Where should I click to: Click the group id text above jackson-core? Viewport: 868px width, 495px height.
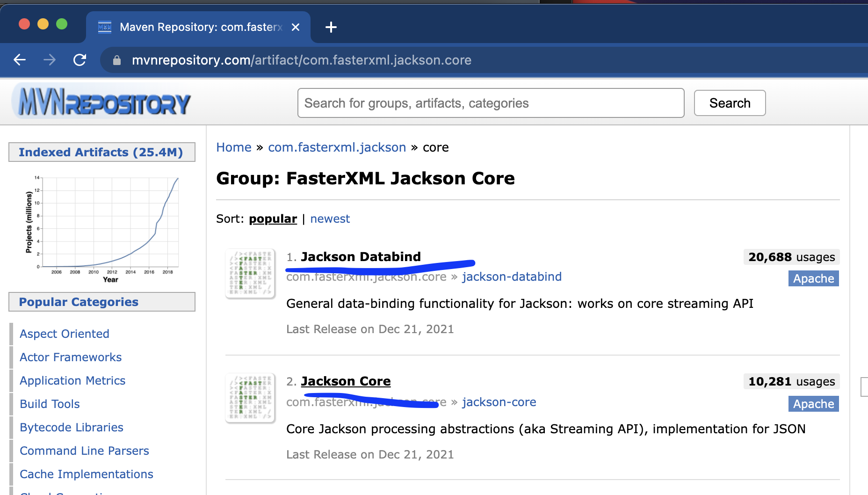click(366, 402)
